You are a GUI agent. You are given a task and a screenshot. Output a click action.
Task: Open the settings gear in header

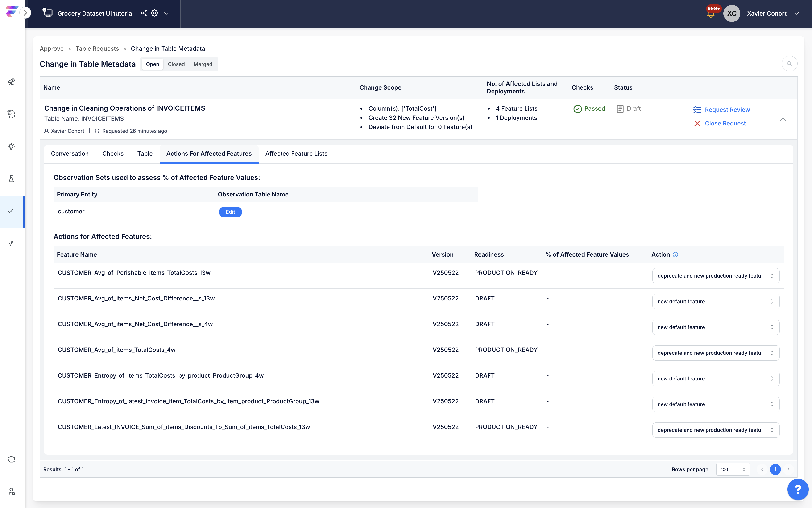(154, 13)
